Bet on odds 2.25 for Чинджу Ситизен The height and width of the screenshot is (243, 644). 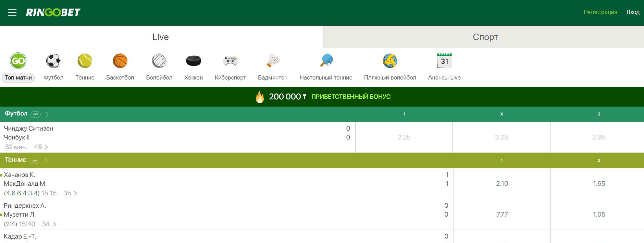pyautogui.click(x=404, y=137)
